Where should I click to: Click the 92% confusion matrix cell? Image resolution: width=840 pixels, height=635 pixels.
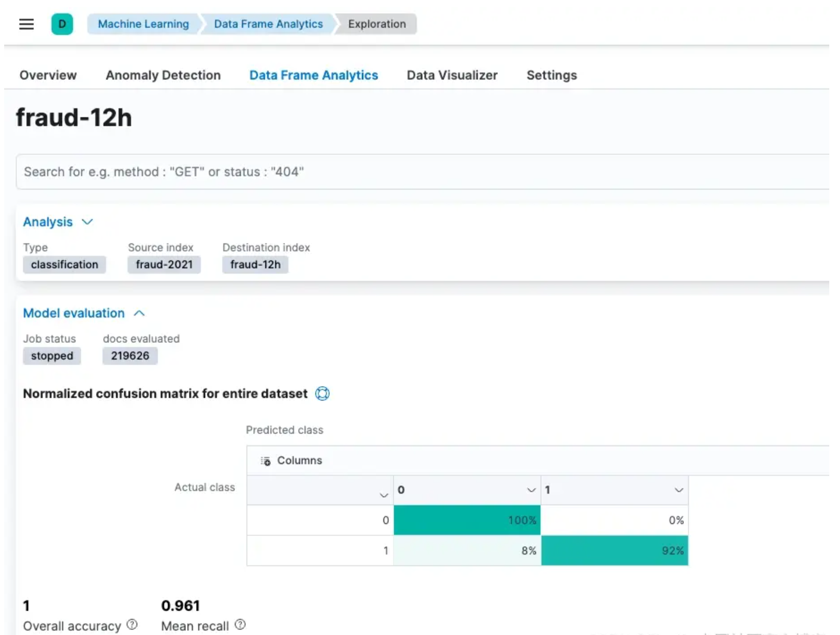pyautogui.click(x=615, y=550)
